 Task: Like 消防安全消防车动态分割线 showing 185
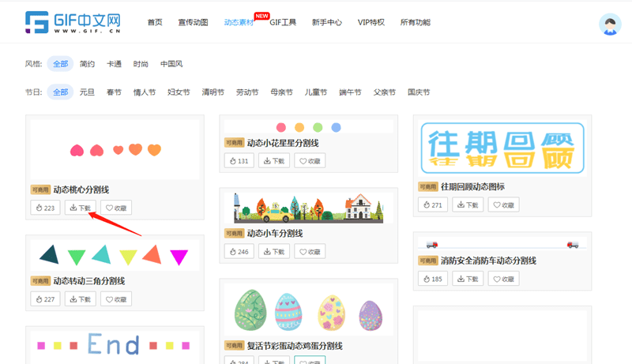pos(433,279)
